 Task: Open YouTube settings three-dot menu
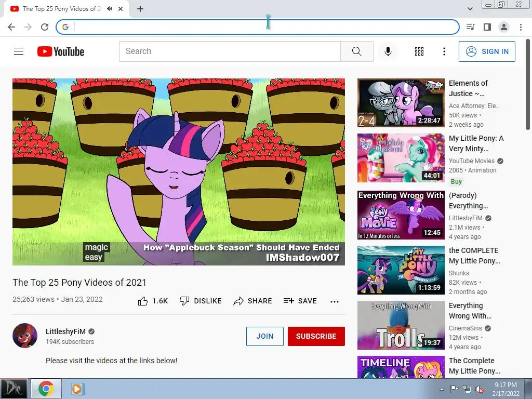pos(444,51)
